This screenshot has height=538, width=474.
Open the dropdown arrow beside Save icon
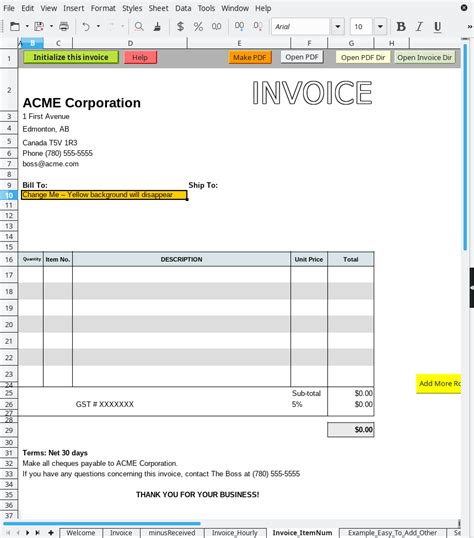(x=51, y=26)
